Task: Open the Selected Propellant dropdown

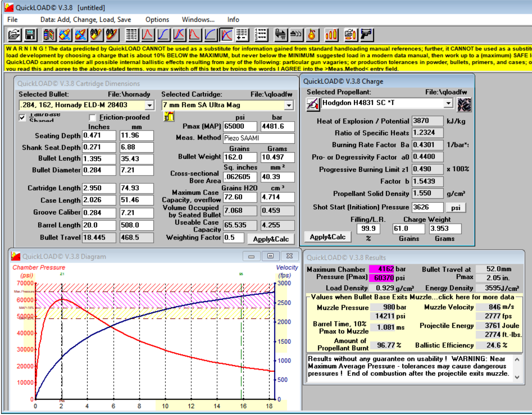Action: coord(448,103)
